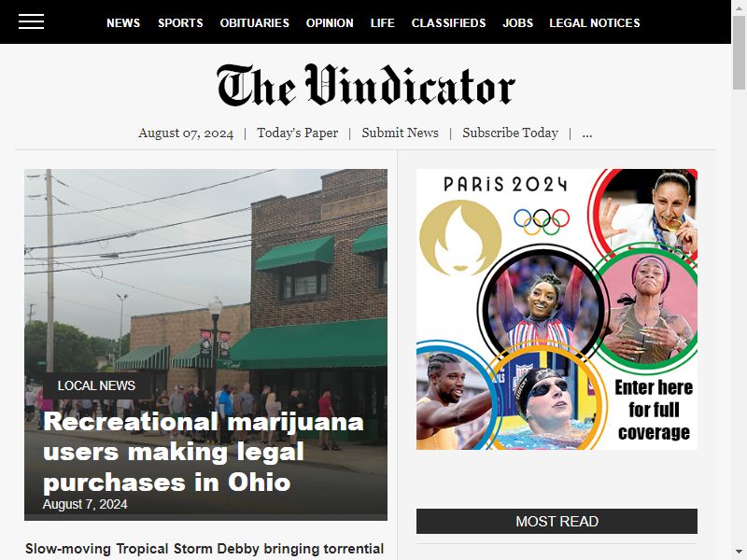Image resolution: width=747 pixels, height=560 pixels.
Task: Click Subscribe Today link
Action: coord(510,133)
